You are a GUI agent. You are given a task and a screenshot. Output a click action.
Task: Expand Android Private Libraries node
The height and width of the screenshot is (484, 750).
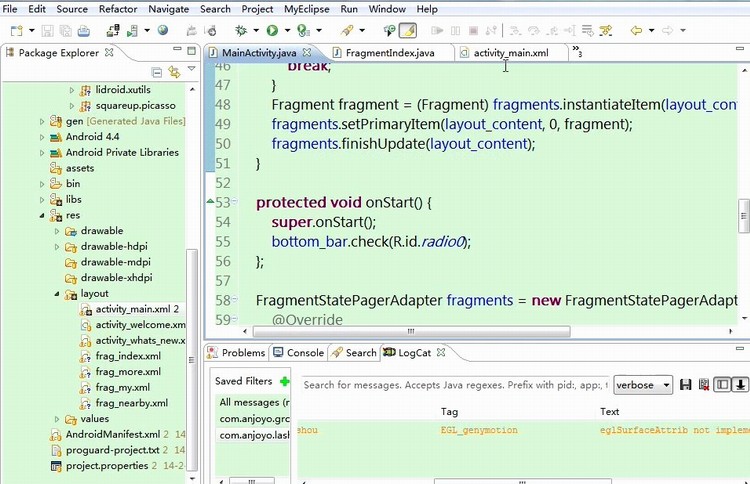coord(42,153)
